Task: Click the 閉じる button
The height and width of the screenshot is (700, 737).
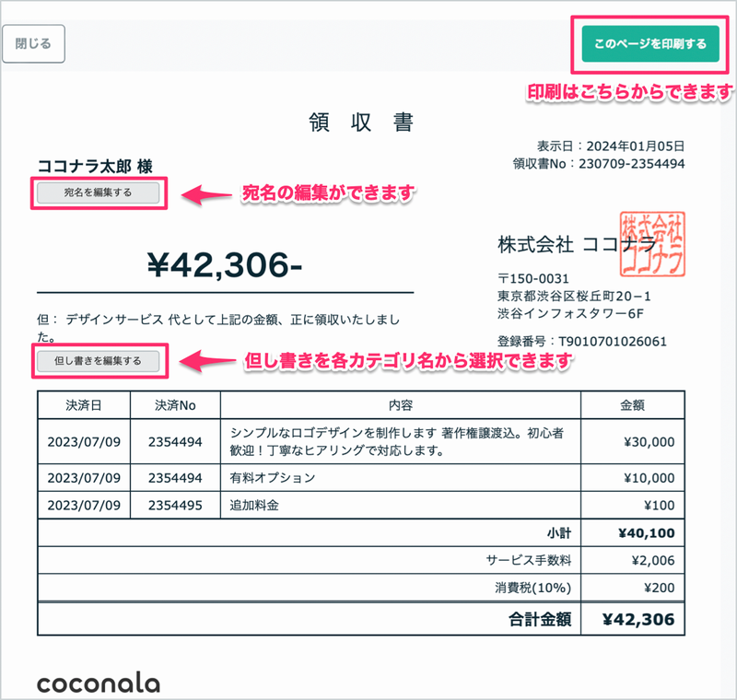Action: pyautogui.click(x=33, y=43)
